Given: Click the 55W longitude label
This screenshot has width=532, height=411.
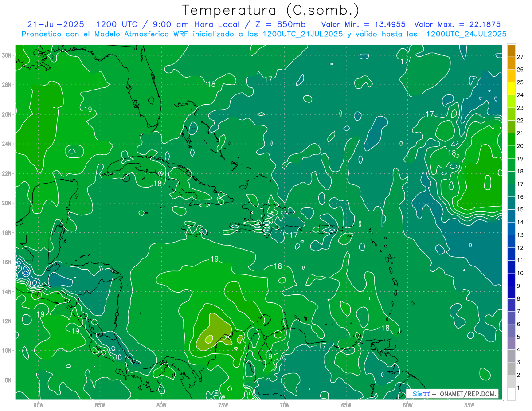Looking at the screenshot, I should [469, 406].
